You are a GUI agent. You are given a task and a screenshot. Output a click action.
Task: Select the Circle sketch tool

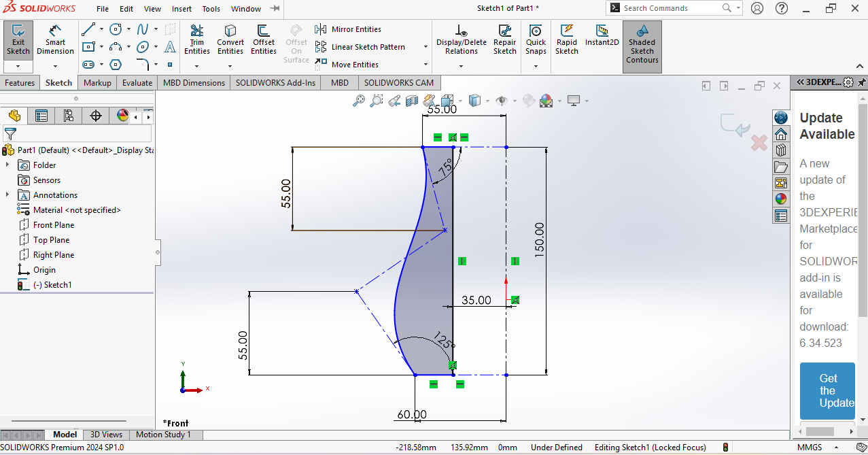pos(116,29)
